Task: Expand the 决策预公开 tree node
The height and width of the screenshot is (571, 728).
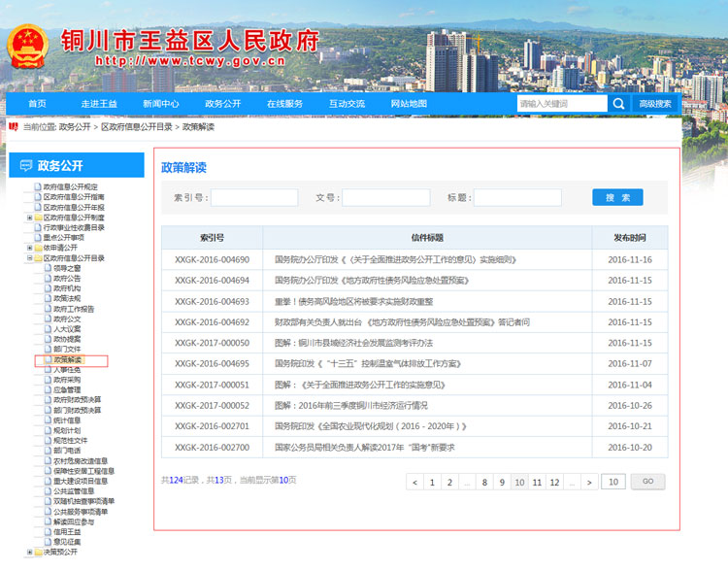Action: tap(29, 552)
